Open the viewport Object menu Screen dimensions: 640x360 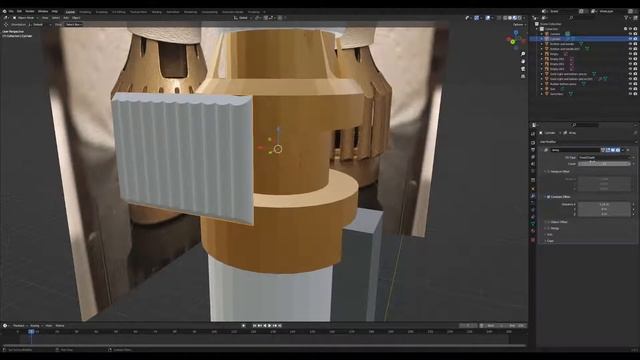pos(76,18)
